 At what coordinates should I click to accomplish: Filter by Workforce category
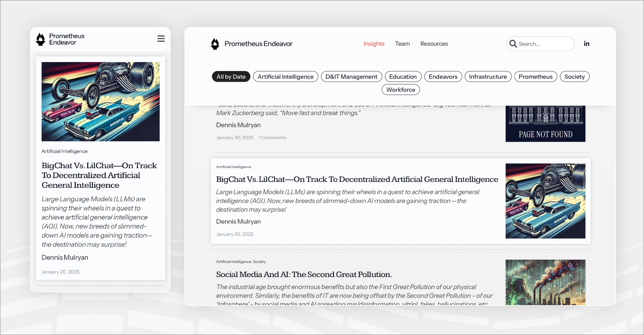(401, 89)
